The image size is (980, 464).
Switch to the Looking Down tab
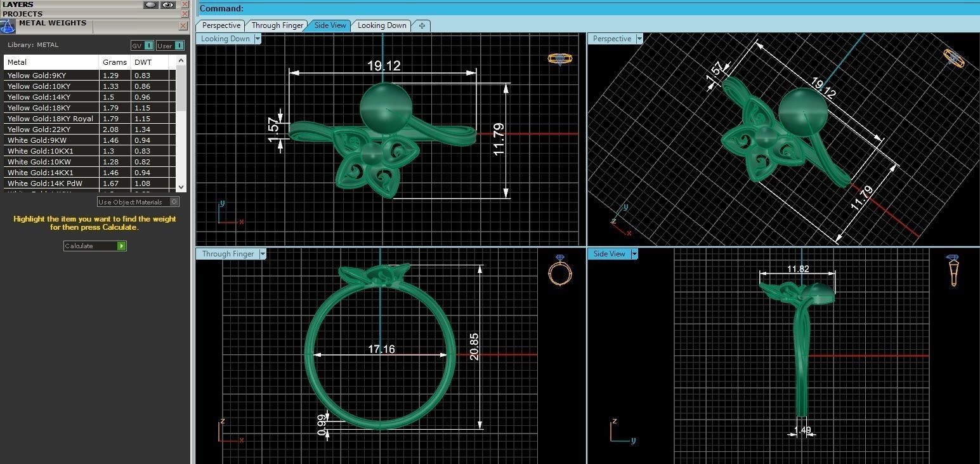click(x=382, y=25)
